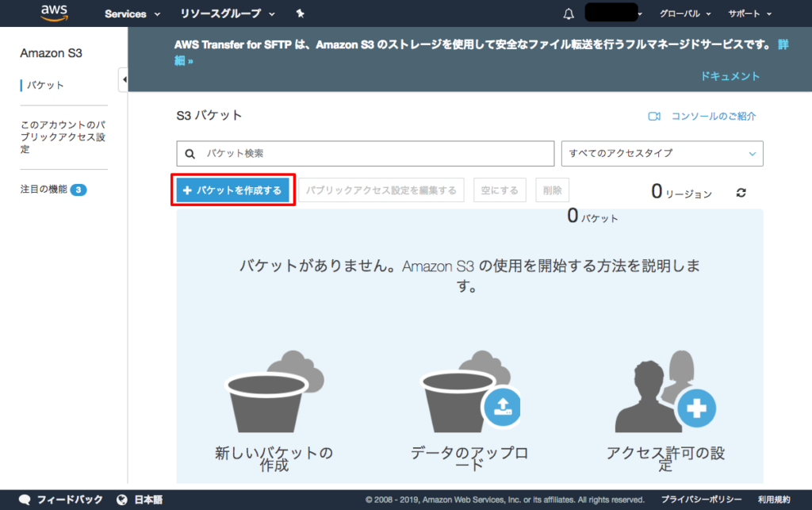Click the pin shortcut icon in navbar
This screenshot has width=812, height=510.
pyautogui.click(x=300, y=13)
